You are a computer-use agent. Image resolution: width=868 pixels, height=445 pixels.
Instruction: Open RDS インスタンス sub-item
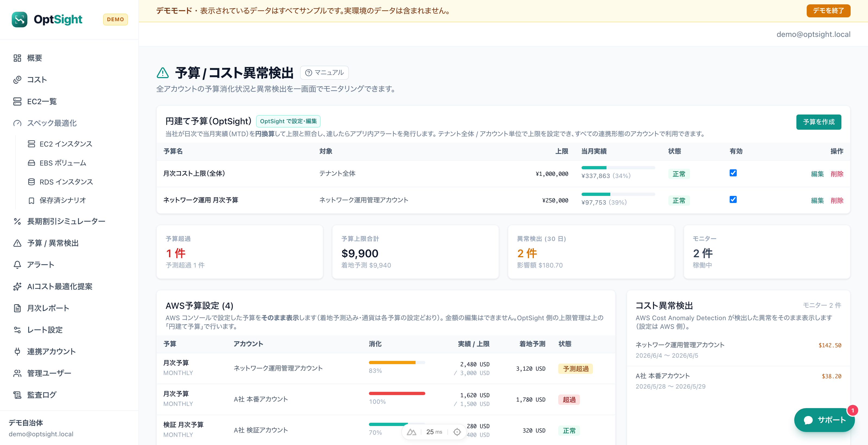point(76,182)
